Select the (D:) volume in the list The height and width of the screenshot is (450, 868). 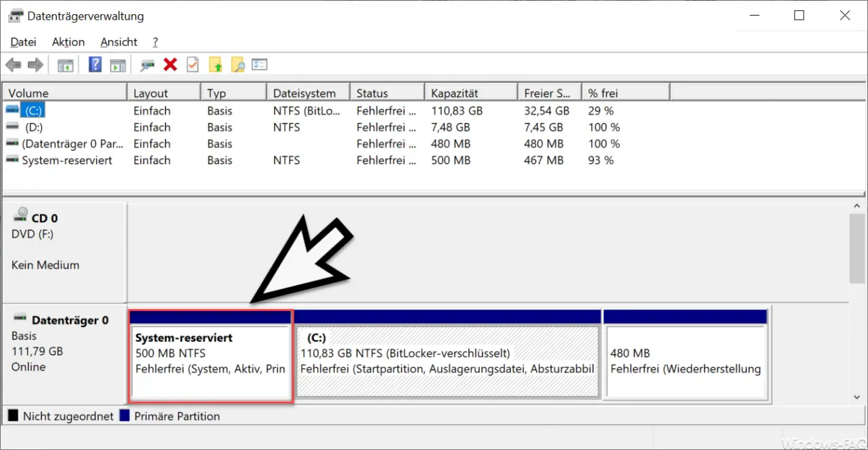[x=34, y=127]
